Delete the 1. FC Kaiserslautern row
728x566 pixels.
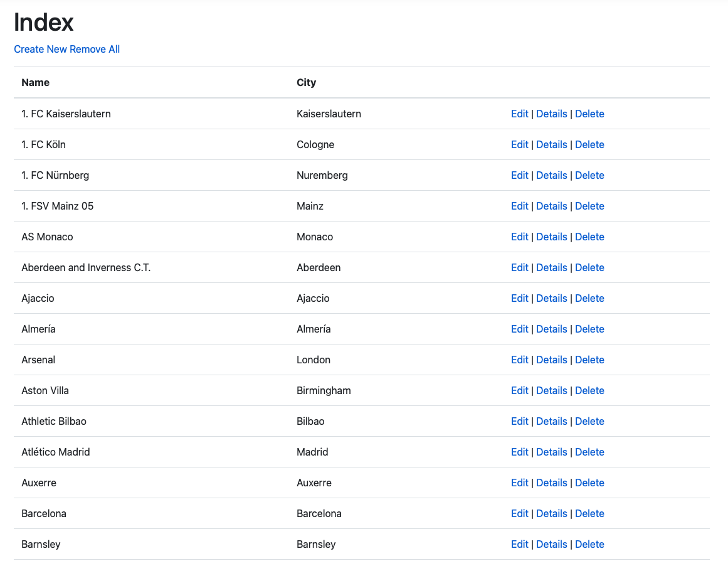[589, 114]
